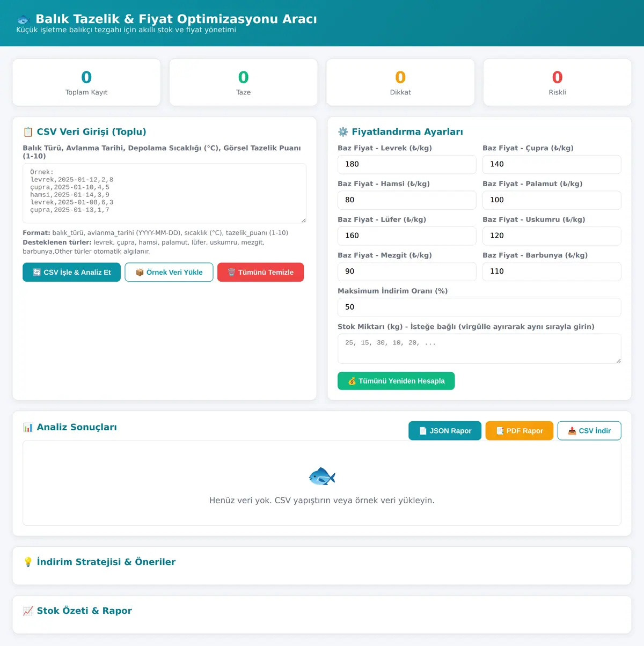Click the bar chart icon beside Analiz Sonuçları

click(28, 428)
